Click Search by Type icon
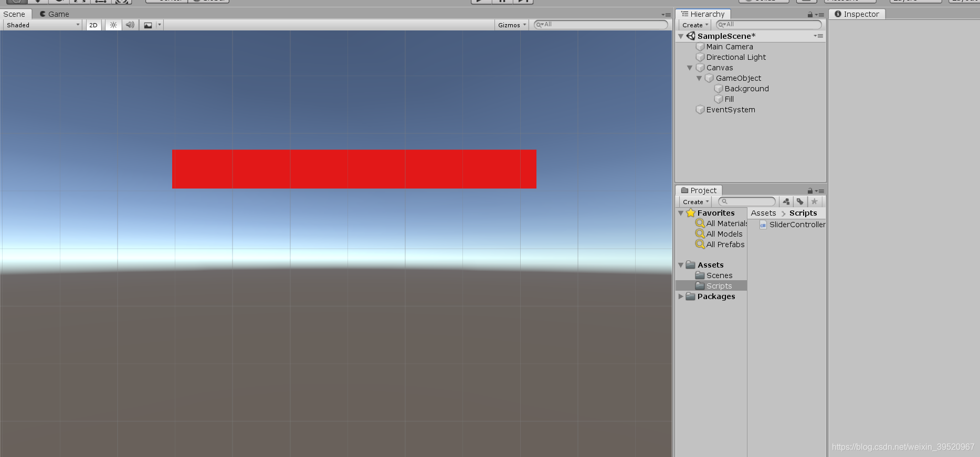The height and width of the screenshot is (457, 980). tap(786, 201)
